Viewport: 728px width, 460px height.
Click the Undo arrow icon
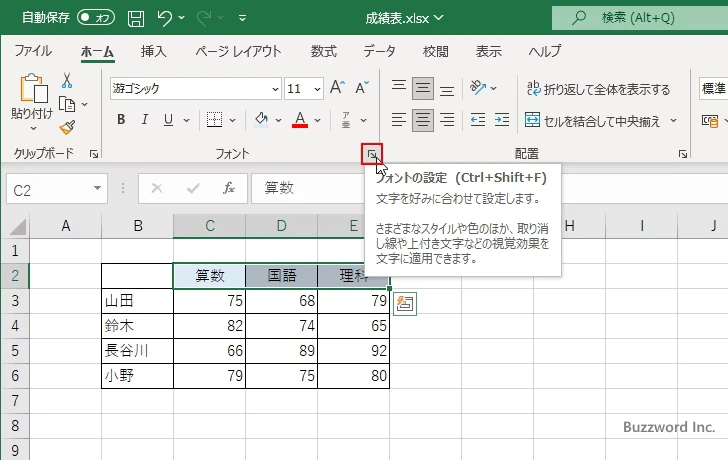(x=165, y=17)
